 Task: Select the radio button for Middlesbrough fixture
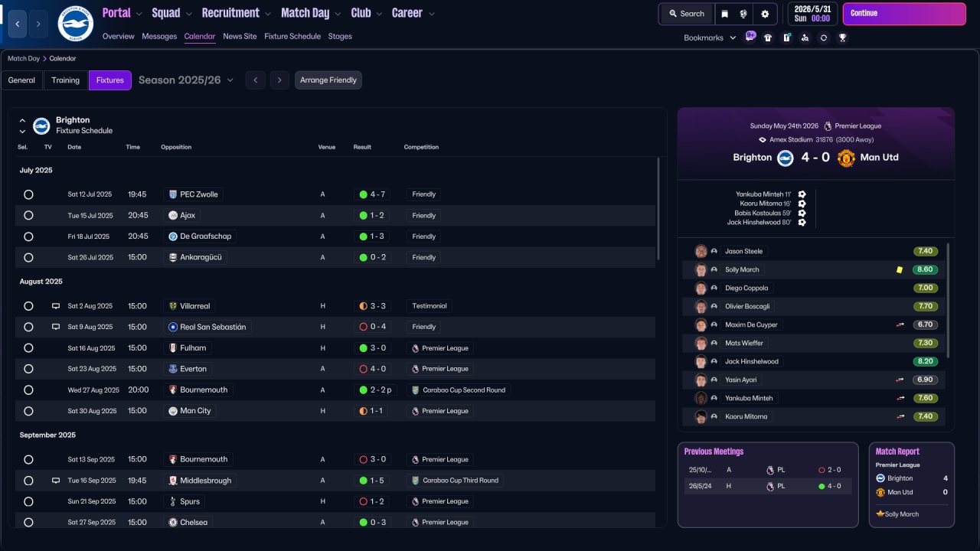point(28,481)
